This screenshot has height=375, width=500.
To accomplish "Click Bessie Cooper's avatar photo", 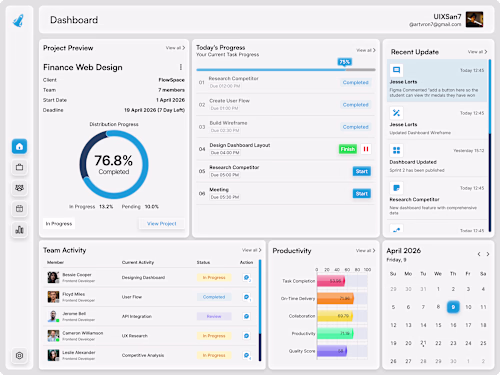I will coord(53,277).
